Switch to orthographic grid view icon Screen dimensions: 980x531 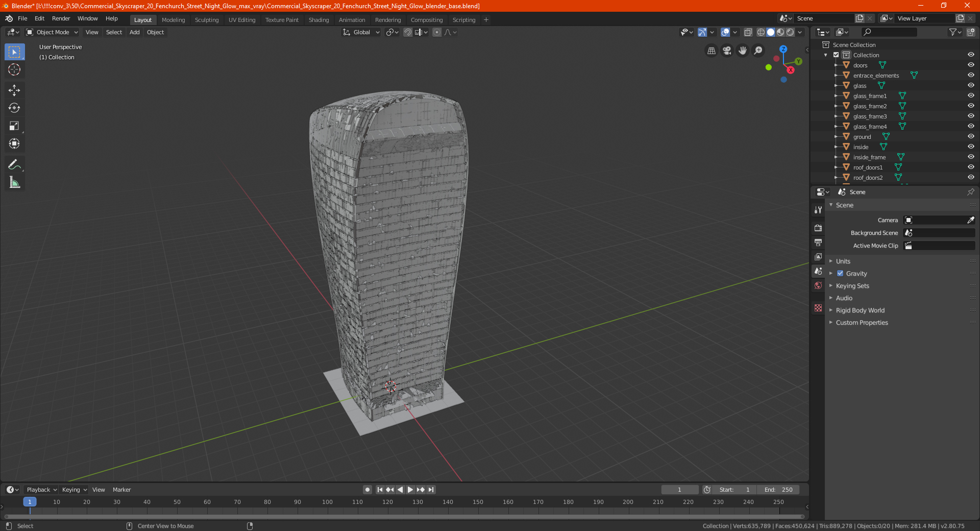[x=711, y=51]
